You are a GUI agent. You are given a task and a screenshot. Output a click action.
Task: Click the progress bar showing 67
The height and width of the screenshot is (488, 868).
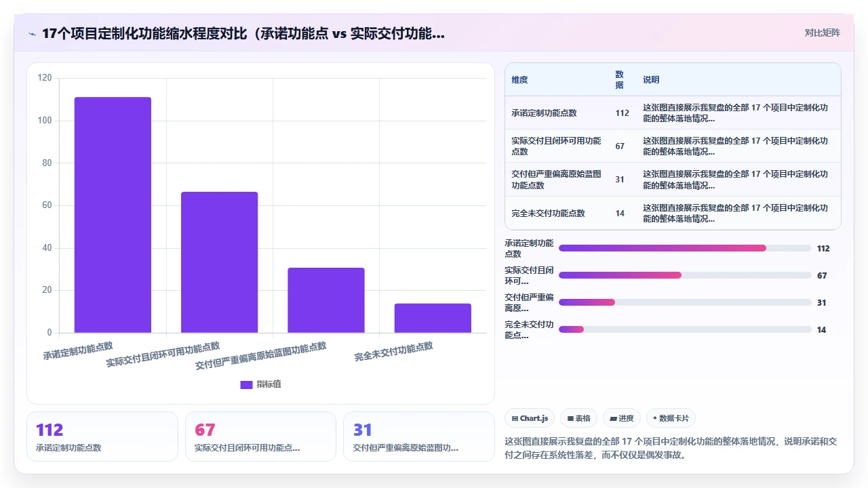pyautogui.click(x=685, y=276)
